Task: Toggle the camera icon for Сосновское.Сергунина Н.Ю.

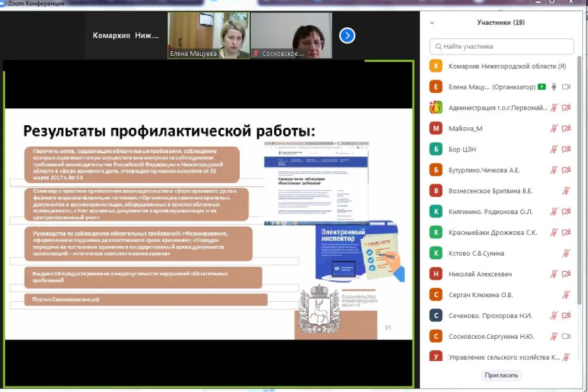Action: coord(567,336)
